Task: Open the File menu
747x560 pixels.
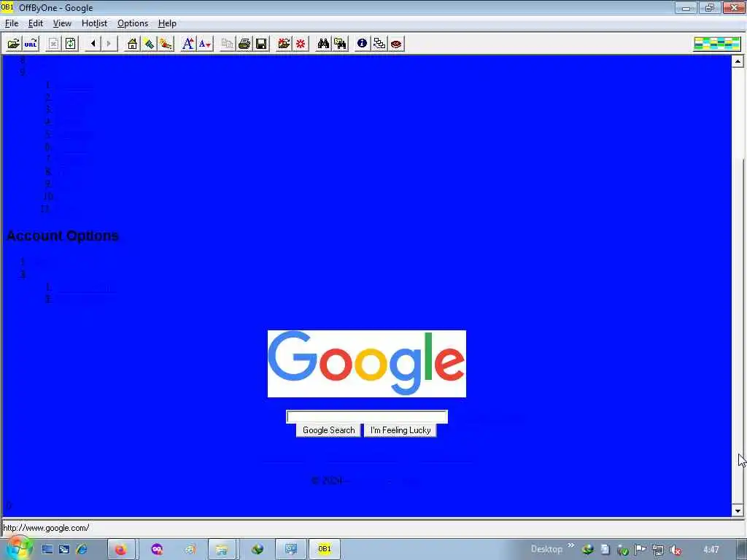Action: point(12,23)
